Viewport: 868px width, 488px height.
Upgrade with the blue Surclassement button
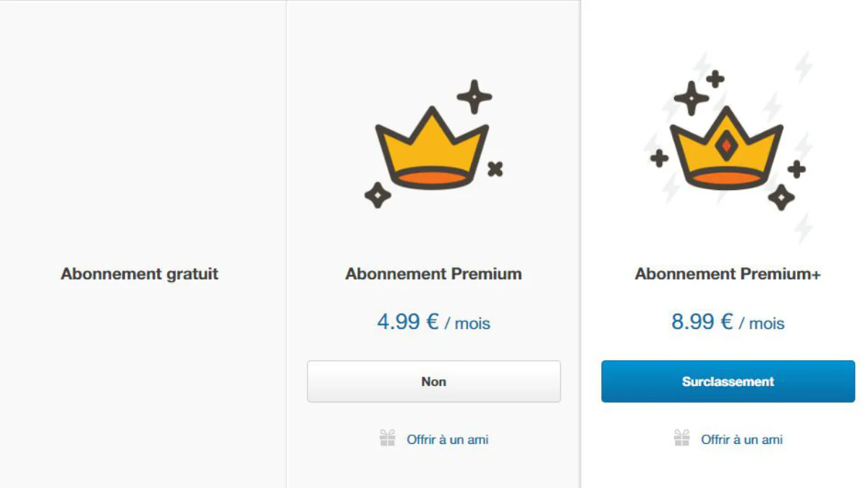coord(728,381)
